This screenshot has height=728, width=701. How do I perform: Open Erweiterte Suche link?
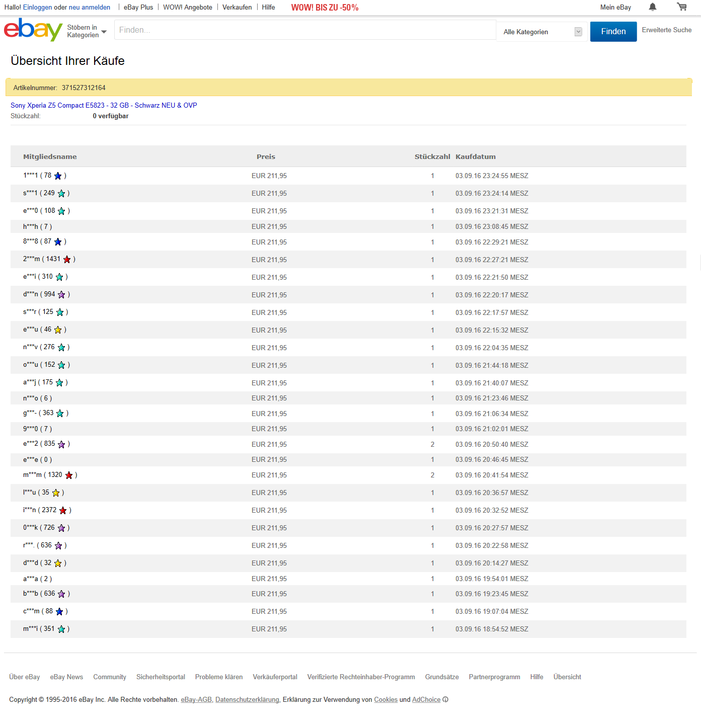(x=667, y=30)
